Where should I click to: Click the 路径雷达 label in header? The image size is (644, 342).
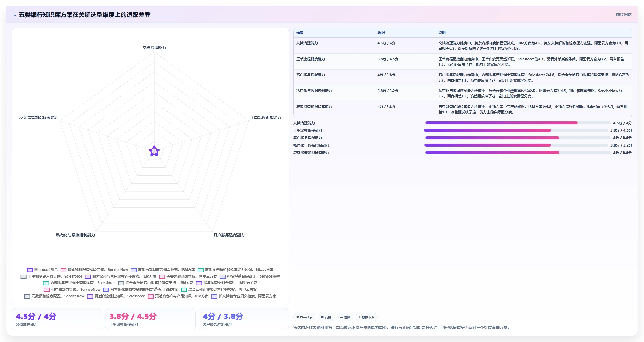(x=624, y=14)
